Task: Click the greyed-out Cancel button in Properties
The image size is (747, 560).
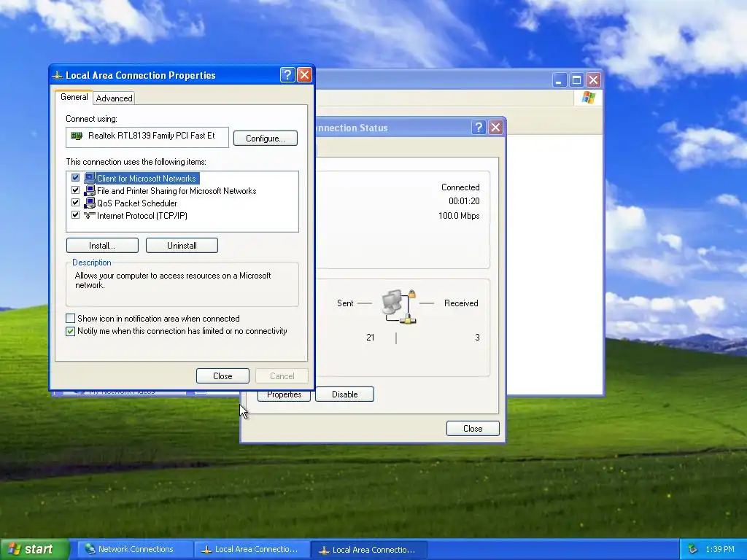Action: 282,376
